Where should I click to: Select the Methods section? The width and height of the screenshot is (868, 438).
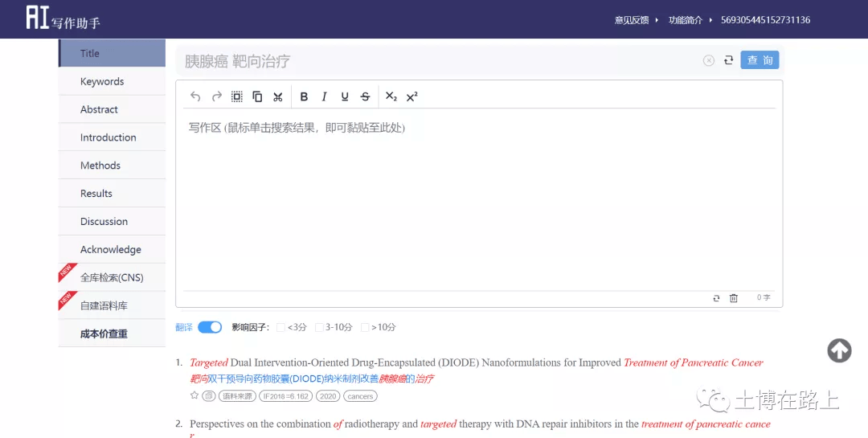112,165
